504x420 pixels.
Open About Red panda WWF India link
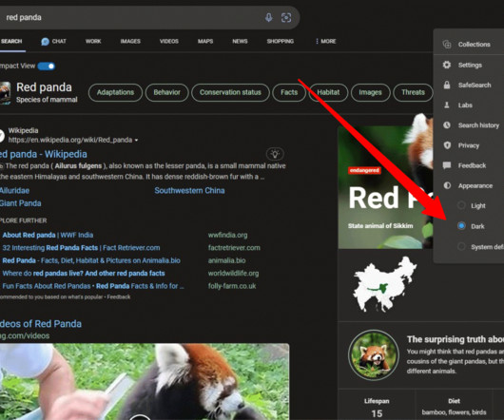tap(48, 235)
